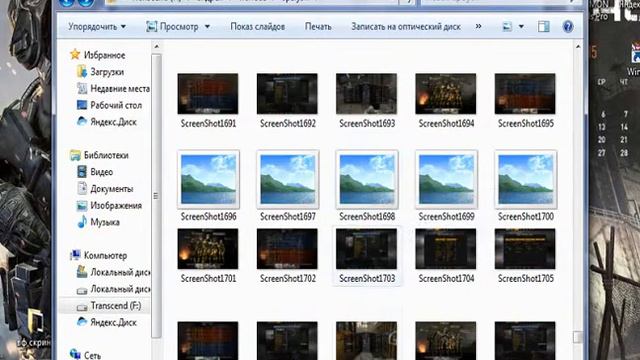
Task: Open view options dropdown arrow
Action: [x=521, y=27]
